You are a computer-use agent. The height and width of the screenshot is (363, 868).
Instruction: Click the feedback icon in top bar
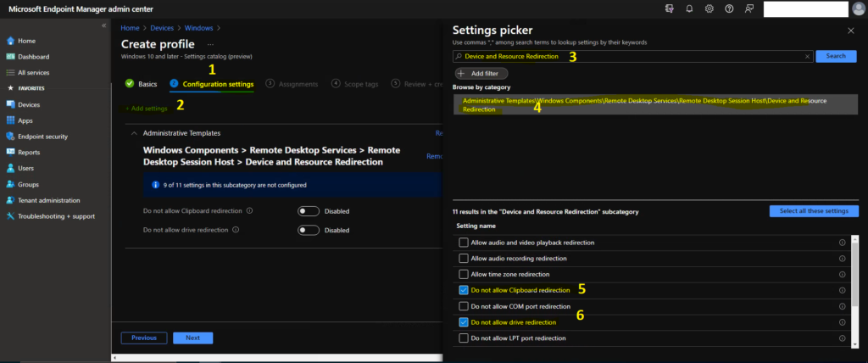click(x=749, y=8)
